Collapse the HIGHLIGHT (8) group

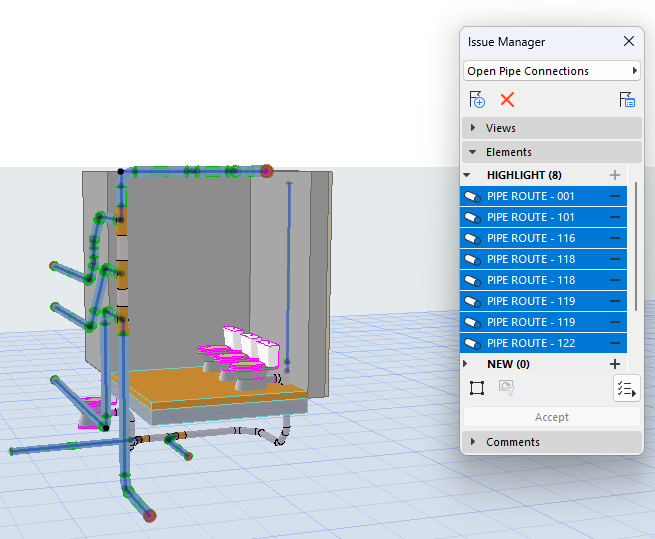tap(467, 175)
